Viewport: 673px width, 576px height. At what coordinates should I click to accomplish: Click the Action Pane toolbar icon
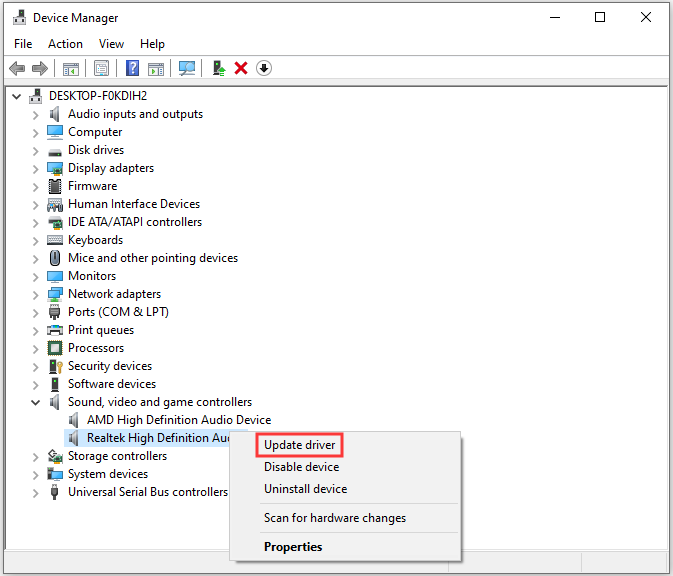point(156,68)
